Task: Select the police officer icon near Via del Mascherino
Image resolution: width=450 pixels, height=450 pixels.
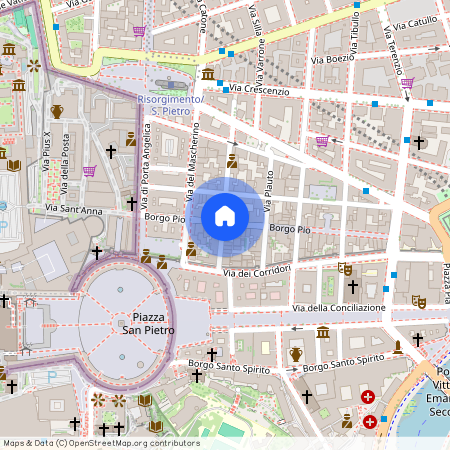Action: click(x=191, y=249)
